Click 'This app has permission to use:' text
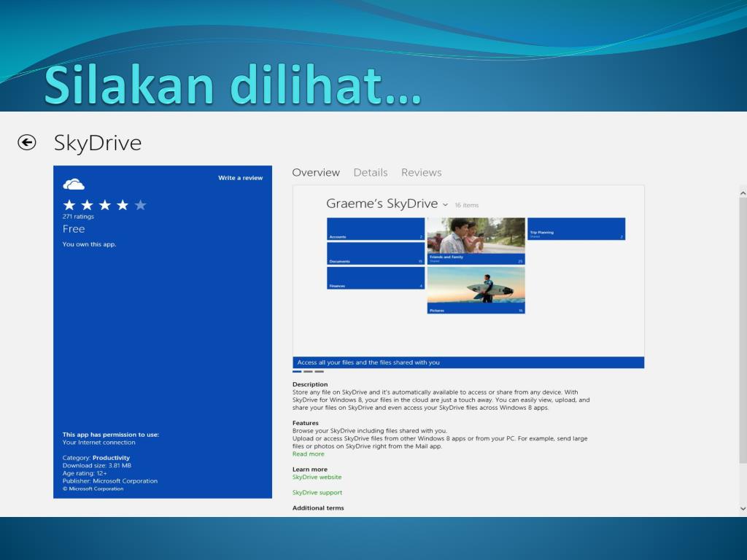Screen dimensions: 747x560 111,435
